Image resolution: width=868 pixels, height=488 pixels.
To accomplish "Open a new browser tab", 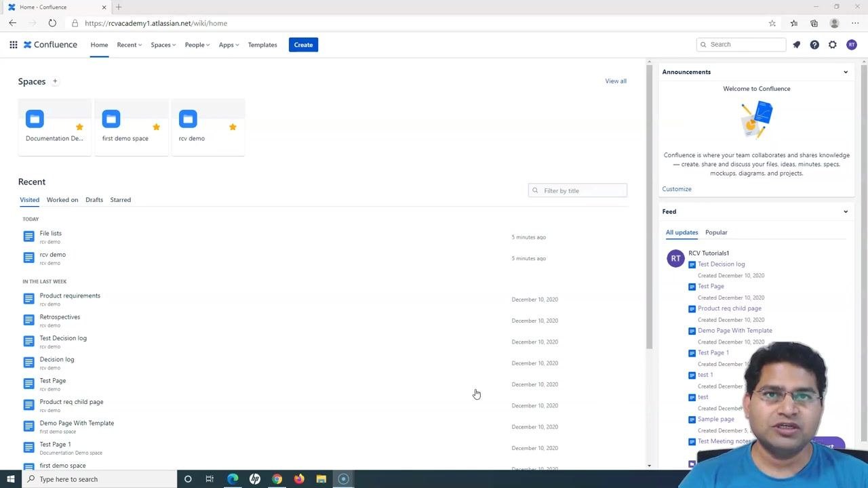I will click(x=119, y=7).
